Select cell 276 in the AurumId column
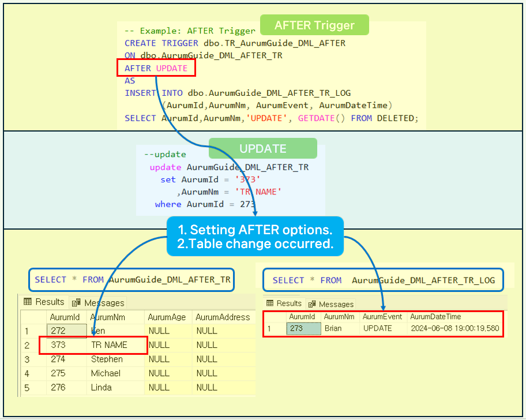Viewport: 526px width, 420px height. click(x=66, y=388)
